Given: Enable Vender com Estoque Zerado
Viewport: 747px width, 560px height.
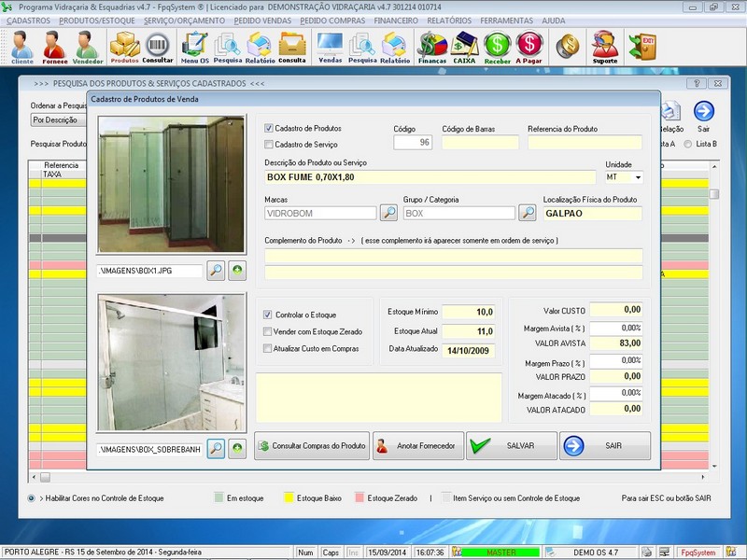Looking at the screenshot, I should (x=268, y=331).
